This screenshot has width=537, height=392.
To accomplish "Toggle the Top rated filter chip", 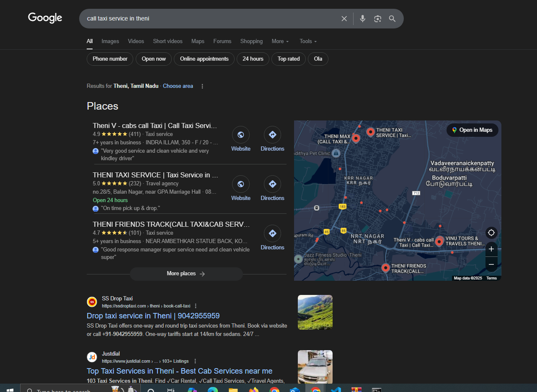I will (x=289, y=59).
